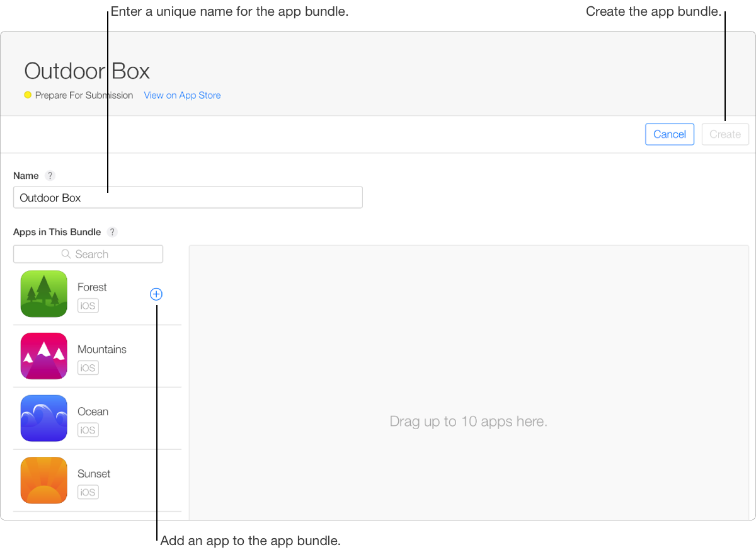Viewport: 756px width, 552px height.
Task: Select the Sunset app icon
Action: pos(43,480)
